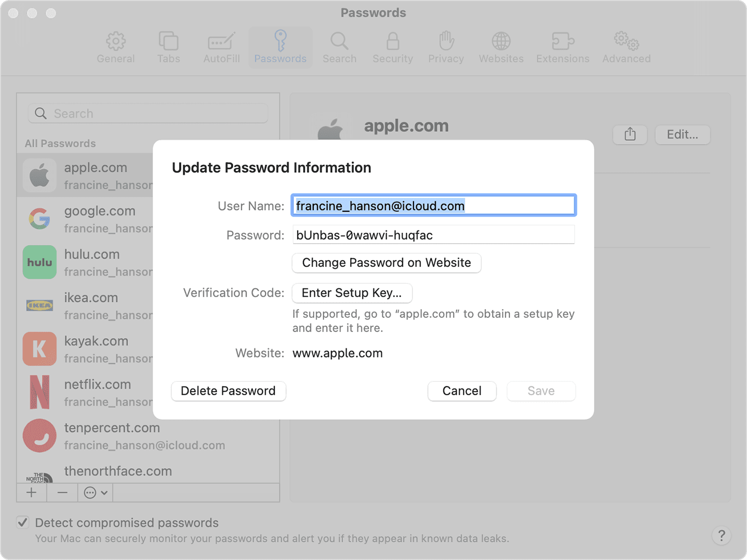Click the large Apple logo in detail pane

coord(330,129)
